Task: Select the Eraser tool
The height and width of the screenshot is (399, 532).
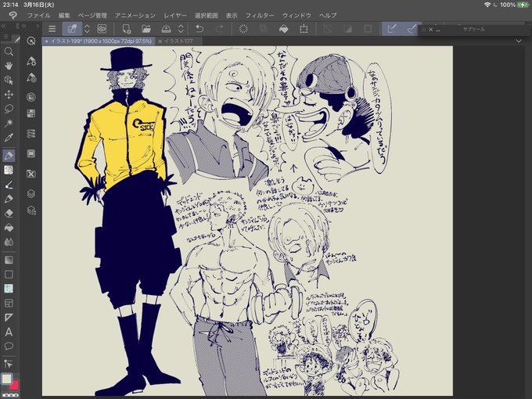Action: click(9, 213)
